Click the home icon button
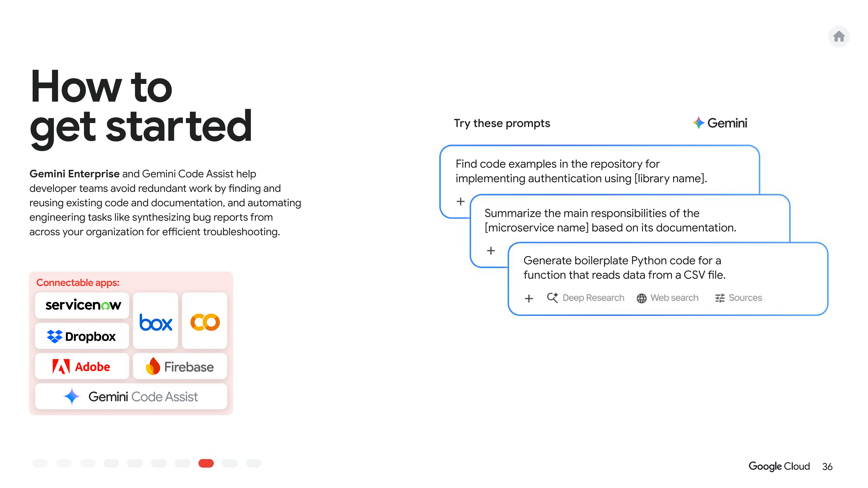The image size is (868, 488). [839, 36]
